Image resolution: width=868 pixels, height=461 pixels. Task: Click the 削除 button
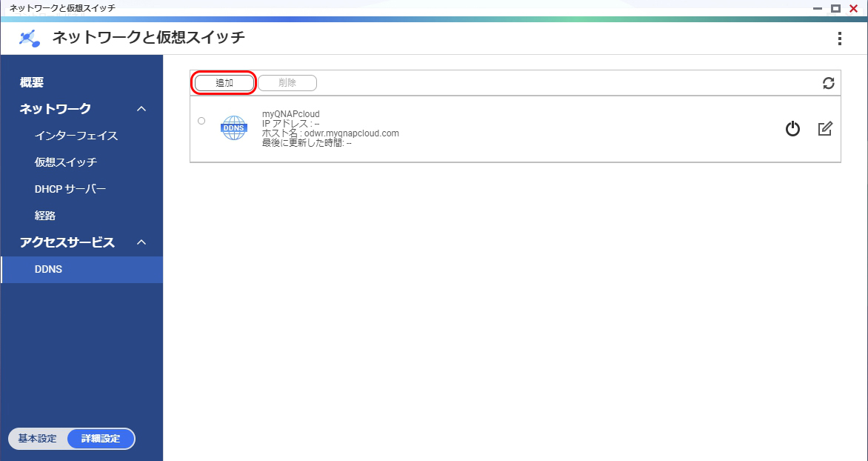287,83
